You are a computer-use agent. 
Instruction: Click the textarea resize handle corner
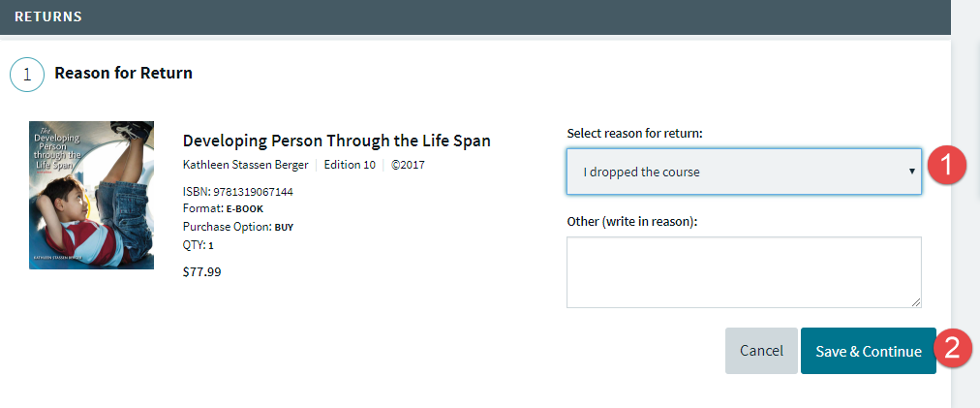tap(916, 302)
